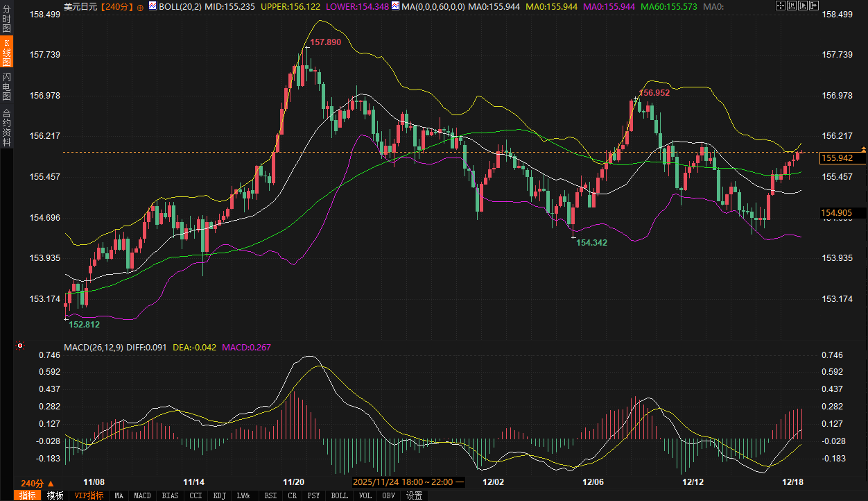Switch to the 分时图 sidebar tab
Image resolution: width=868 pixels, height=501 pixels.
pos(6,19)
